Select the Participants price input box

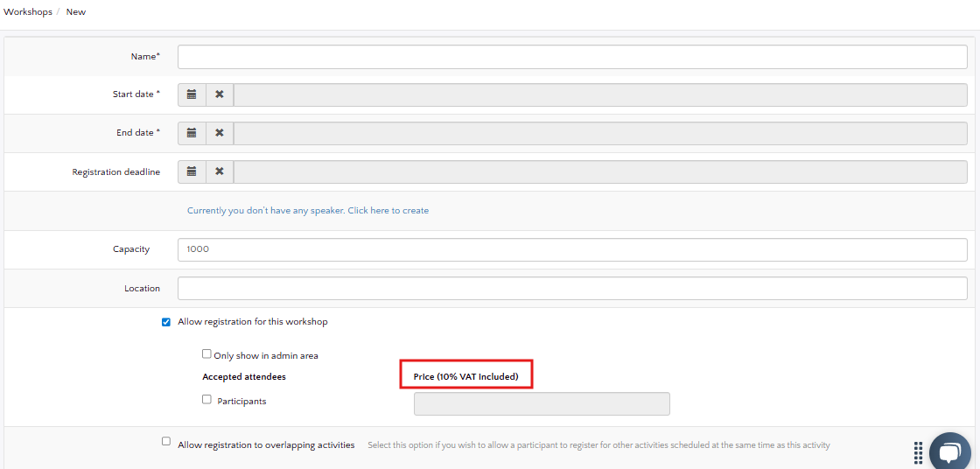tap(541, 403)
